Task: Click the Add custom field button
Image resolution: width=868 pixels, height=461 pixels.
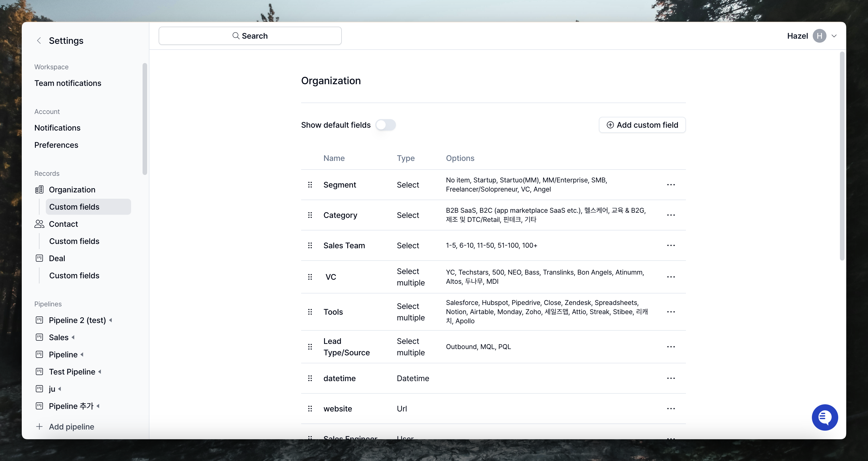Action: tap(642, 125)
